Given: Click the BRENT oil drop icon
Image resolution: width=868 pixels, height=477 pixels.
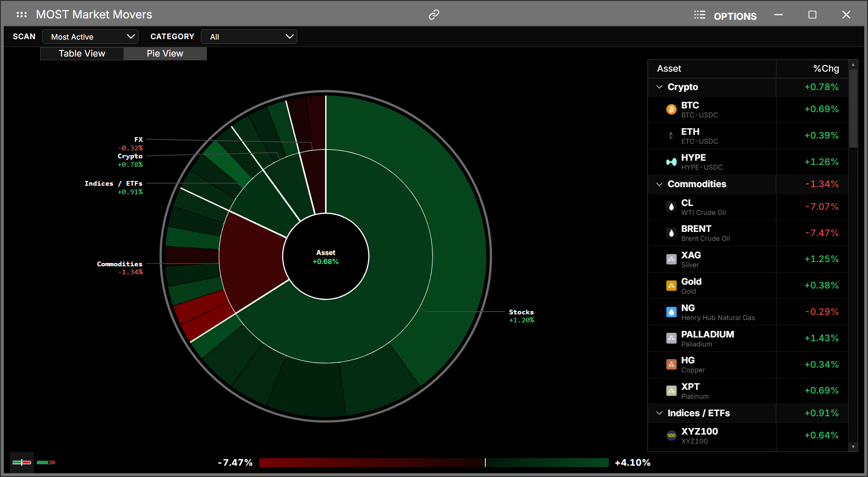Looking at the screenshot, I should (x=671, y=233).
